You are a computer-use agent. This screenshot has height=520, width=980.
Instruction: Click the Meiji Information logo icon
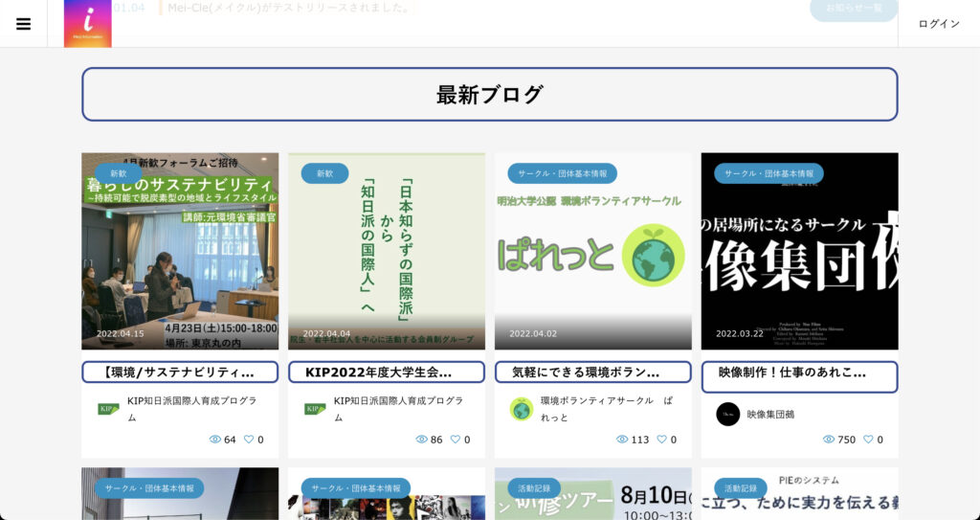tap(87, 24)
